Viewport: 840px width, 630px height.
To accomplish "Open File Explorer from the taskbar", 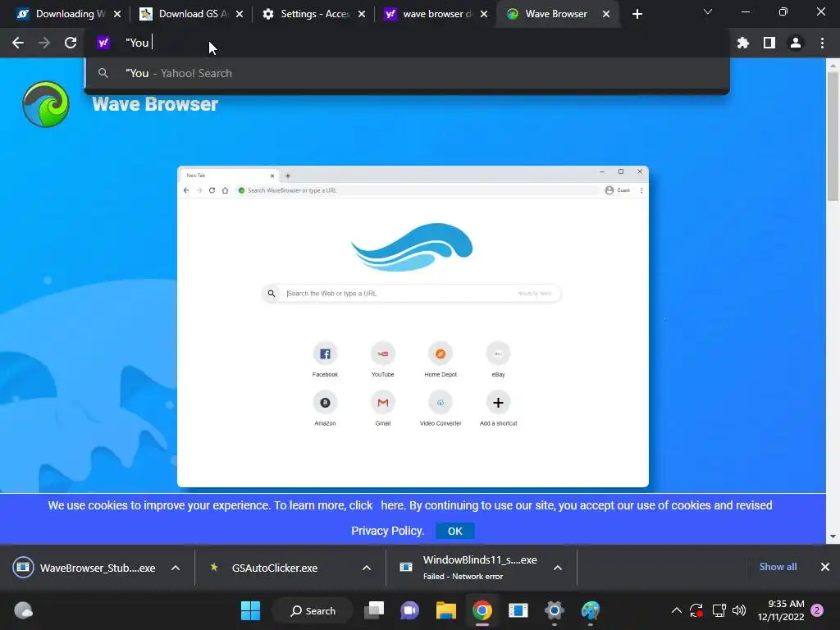I will pos(445,610).
